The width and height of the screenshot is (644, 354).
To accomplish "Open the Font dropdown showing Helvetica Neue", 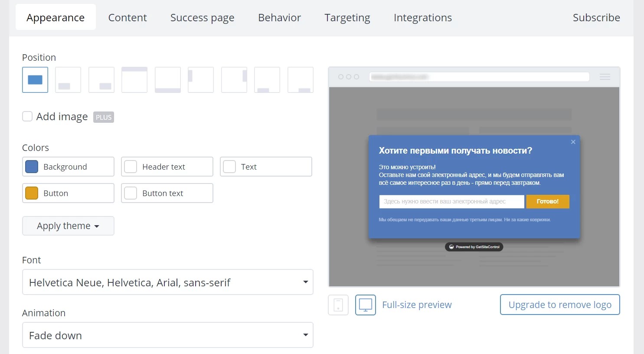I will tap(168, 282).
